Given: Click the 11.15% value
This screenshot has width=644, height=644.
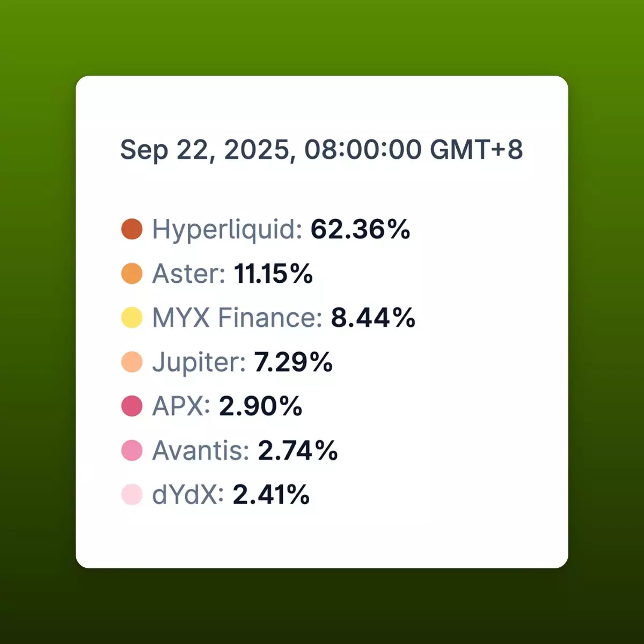Looking at the screenshot, I should (x=274, y=274).
